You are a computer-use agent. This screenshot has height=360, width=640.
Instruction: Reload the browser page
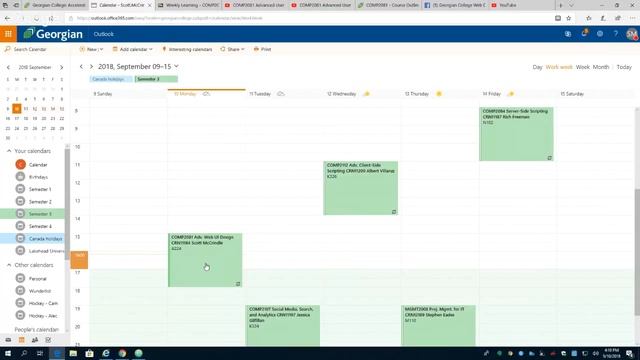(37, 18)
